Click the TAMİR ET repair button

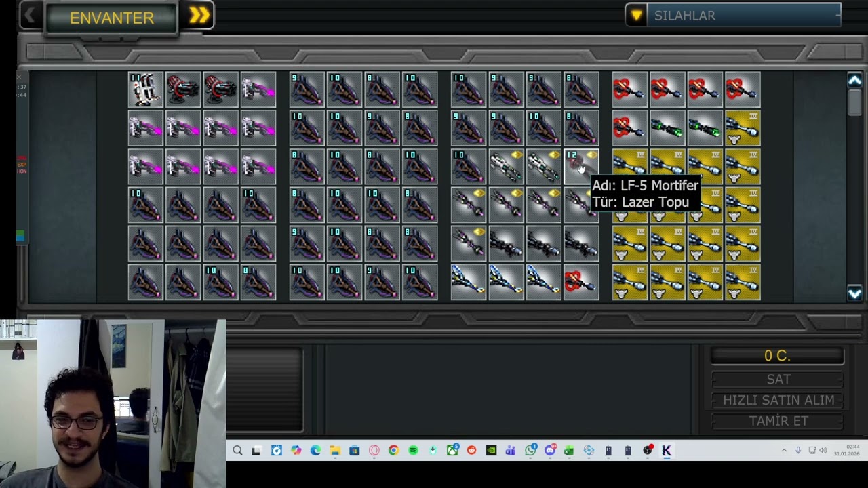pos(777,421)
